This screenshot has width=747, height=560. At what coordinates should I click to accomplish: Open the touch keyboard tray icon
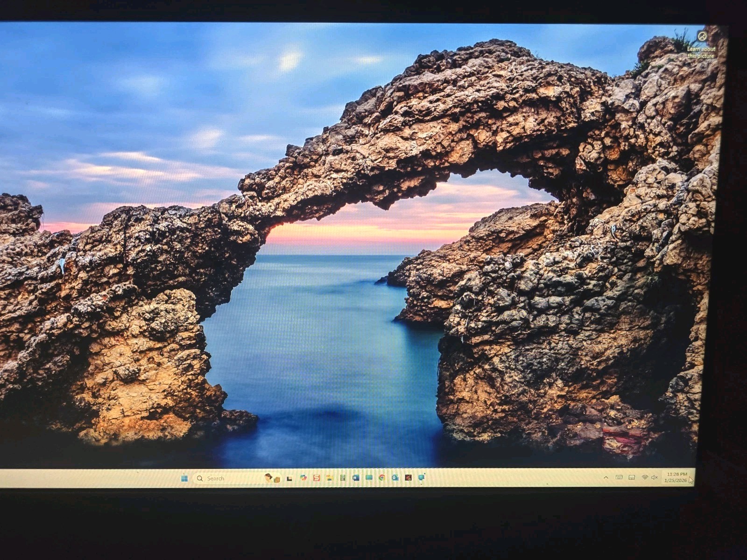tap(619, 477)
